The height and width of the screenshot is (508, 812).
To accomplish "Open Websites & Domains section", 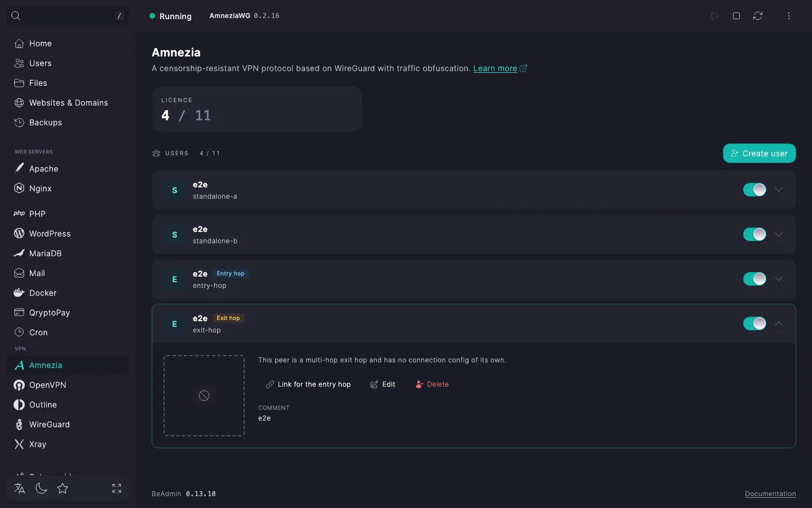I will (68, 103).
